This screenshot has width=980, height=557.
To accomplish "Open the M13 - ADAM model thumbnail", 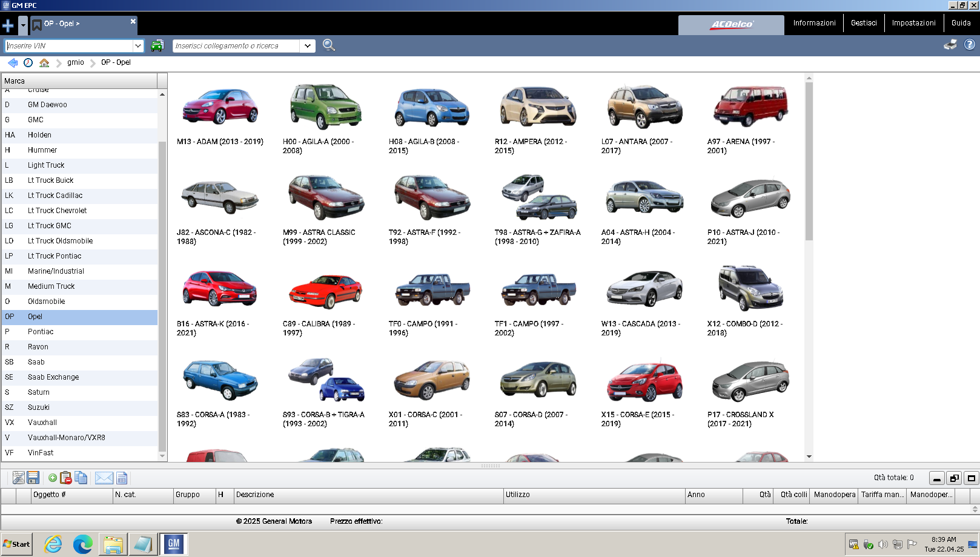I will 220,107.
